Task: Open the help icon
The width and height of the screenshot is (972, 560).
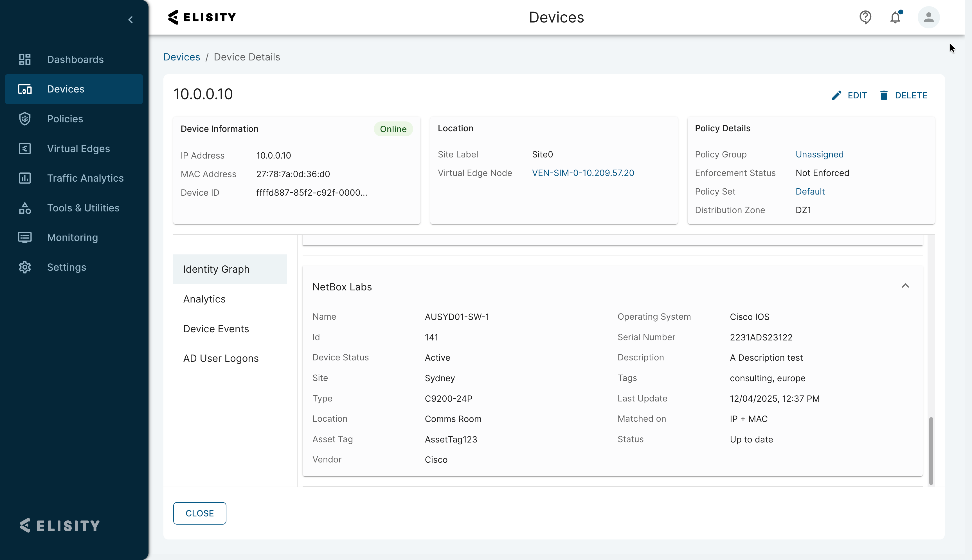Action: pyautogui.click(x=865, y=17)
